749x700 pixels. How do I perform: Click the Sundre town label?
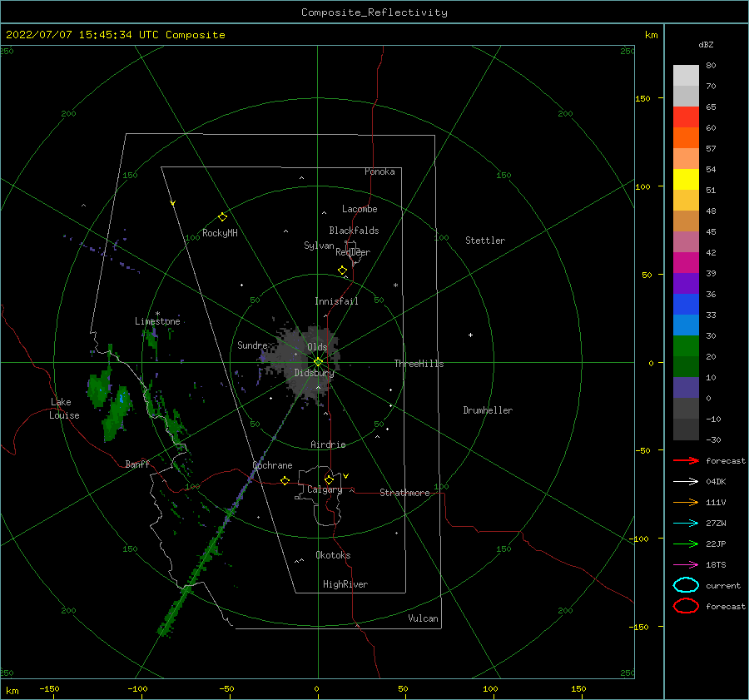(252, 345)
